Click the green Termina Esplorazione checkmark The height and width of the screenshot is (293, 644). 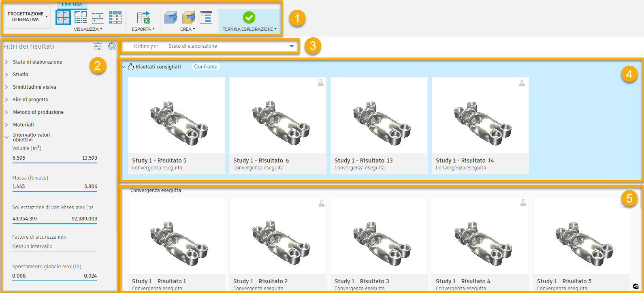tap(249, 17)
